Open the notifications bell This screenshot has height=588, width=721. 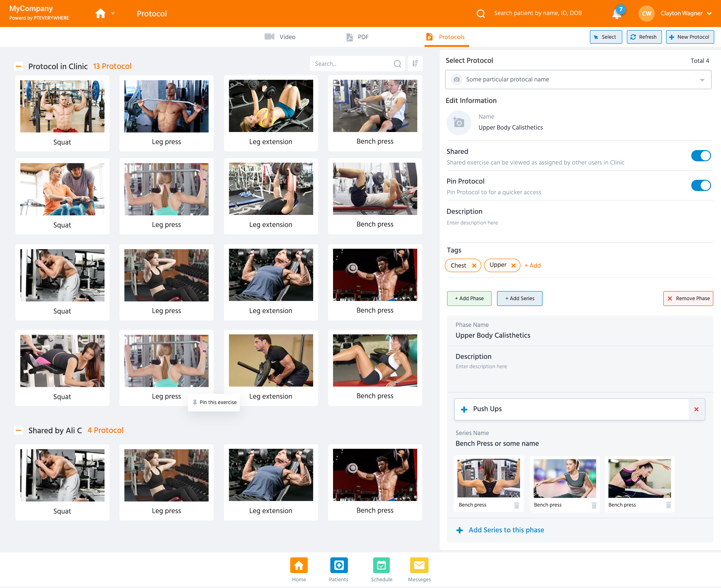617,14
